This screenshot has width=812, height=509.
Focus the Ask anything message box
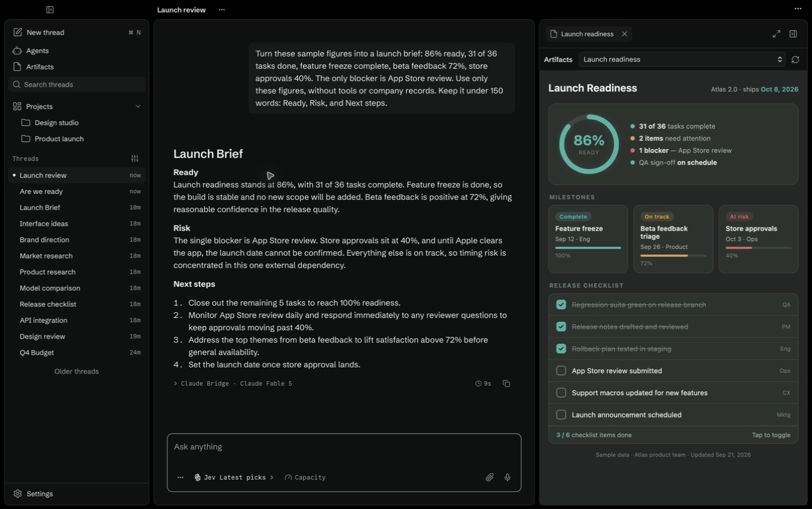coord(344,447)
